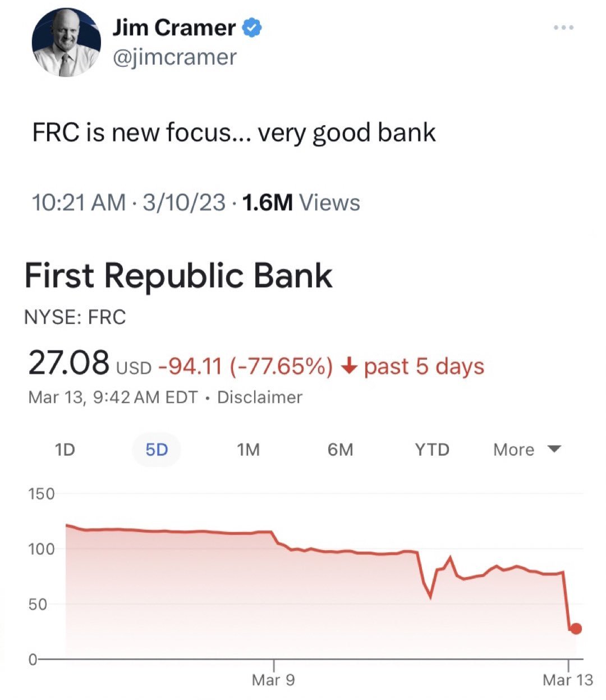Open the tweet timestamp 10:21 AM

pos(79,203)
